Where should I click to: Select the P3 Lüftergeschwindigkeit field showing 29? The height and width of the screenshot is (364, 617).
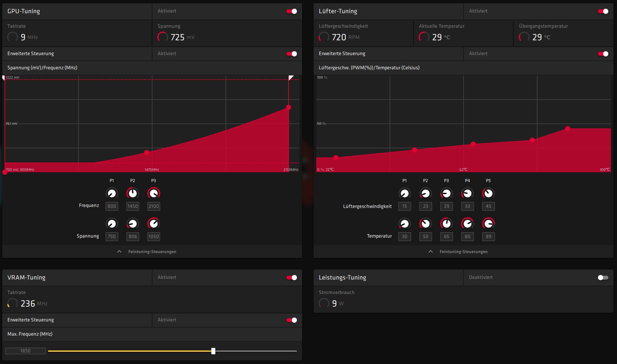coord(446,206)
